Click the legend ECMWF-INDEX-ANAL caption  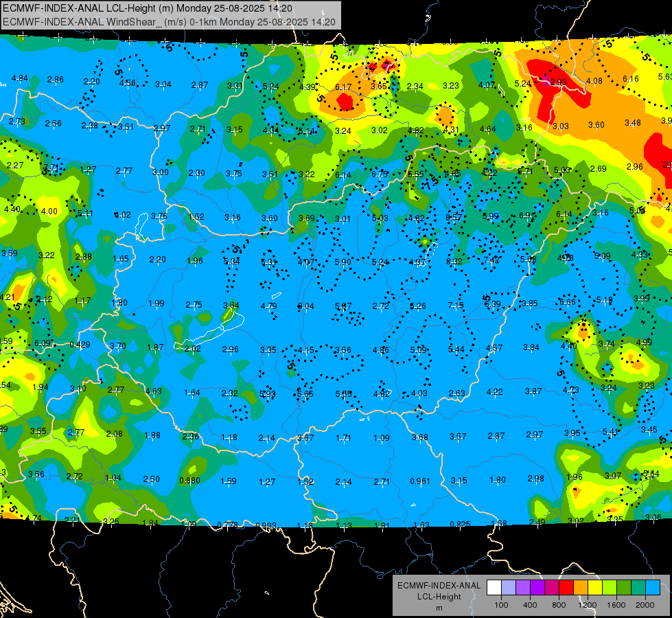(x=439, y=586)
